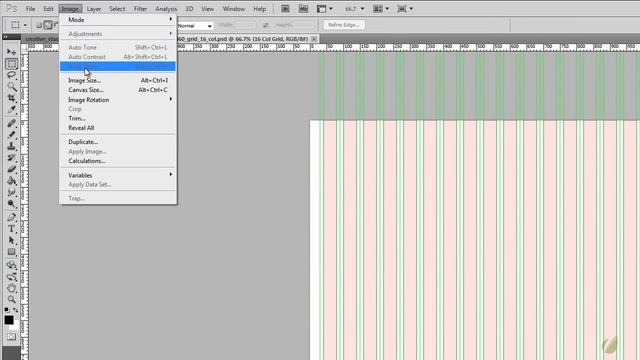Open the Edit menu
The width and height of the screenshot is (640, 360).
[x=48, y=9]
